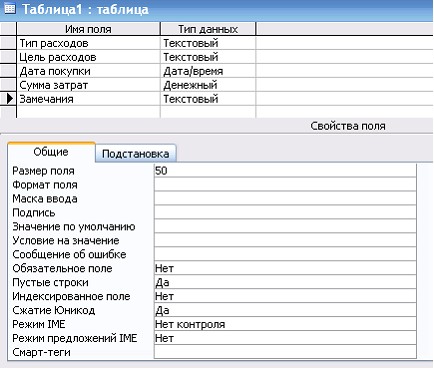The width and height of the screenshot is (434, 369).
Task: Click the Сжатие Юникод property label
Action: [54, 310]
